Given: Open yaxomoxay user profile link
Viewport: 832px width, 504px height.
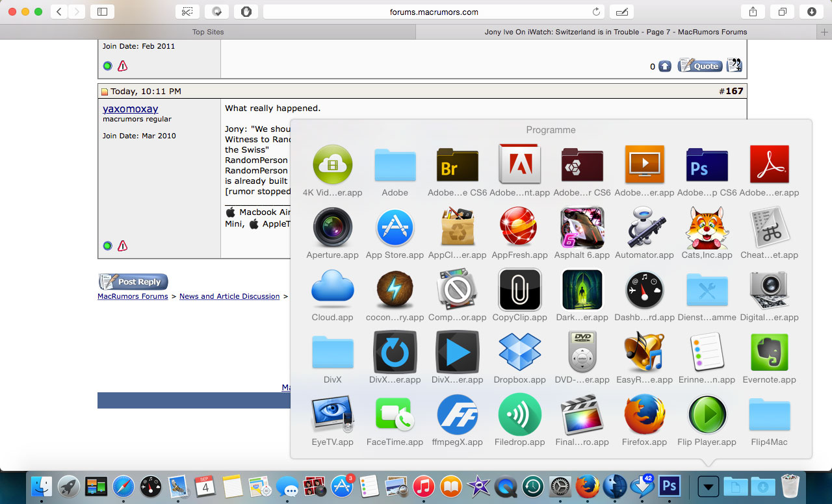Looking at the screenshot, I should coord(131,109).
